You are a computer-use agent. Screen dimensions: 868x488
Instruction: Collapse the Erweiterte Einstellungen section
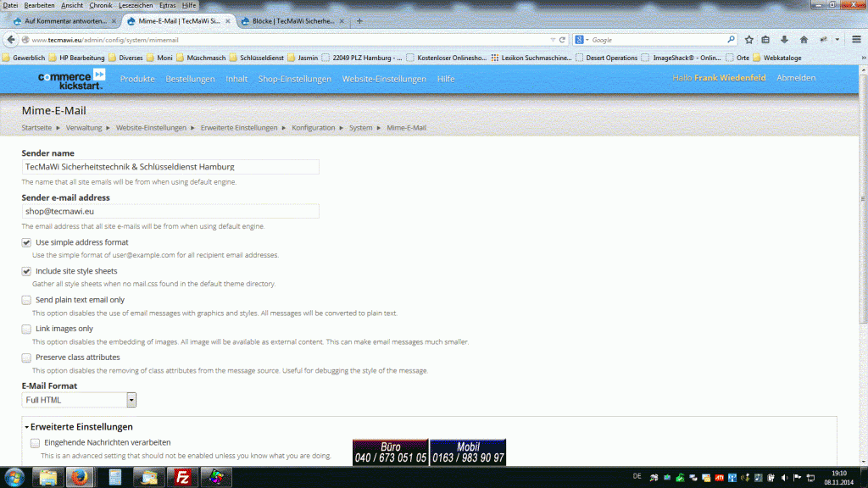(79, 427)
